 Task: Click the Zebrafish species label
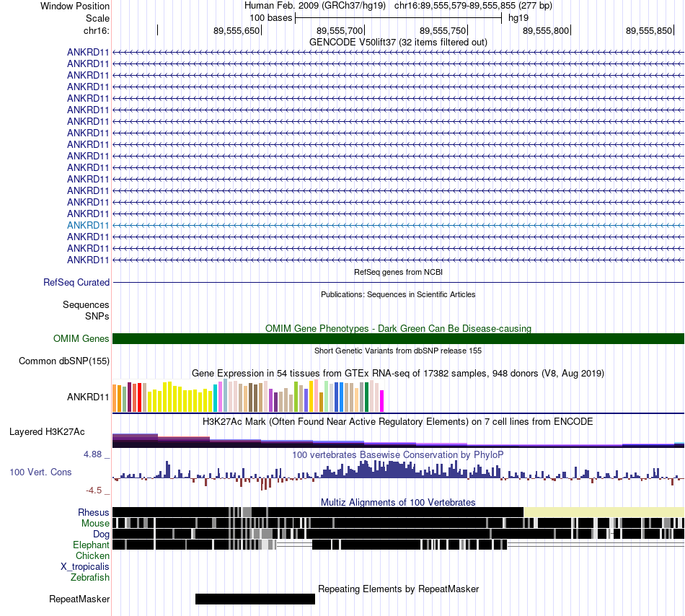90,578
